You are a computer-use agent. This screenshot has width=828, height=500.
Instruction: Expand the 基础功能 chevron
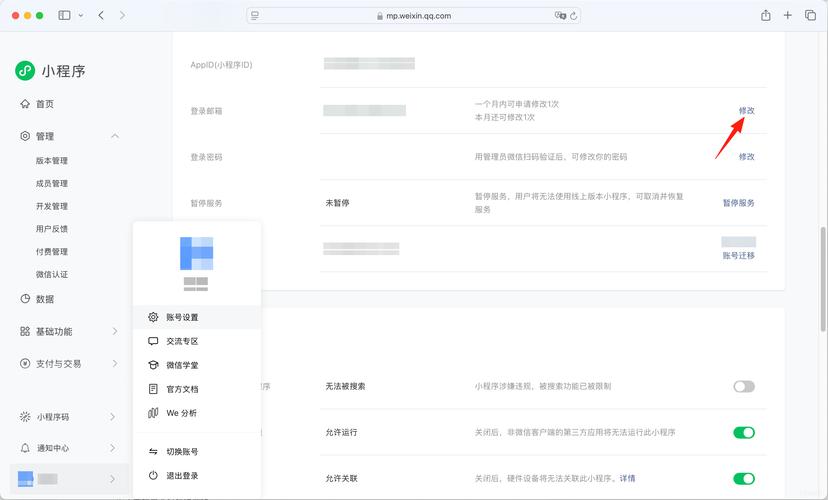[115, 331]
